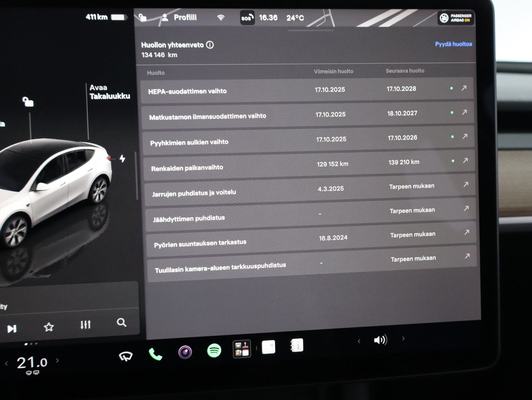
Task: Tap the 16.36 clock display
Action: (268, 18)
